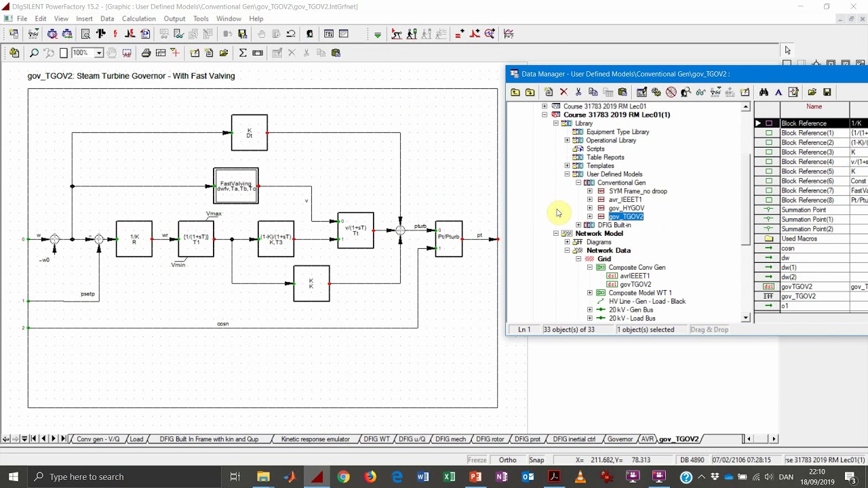
Task: Collapse the Composite Conv Gen node
Action: [x=590, y=268]
